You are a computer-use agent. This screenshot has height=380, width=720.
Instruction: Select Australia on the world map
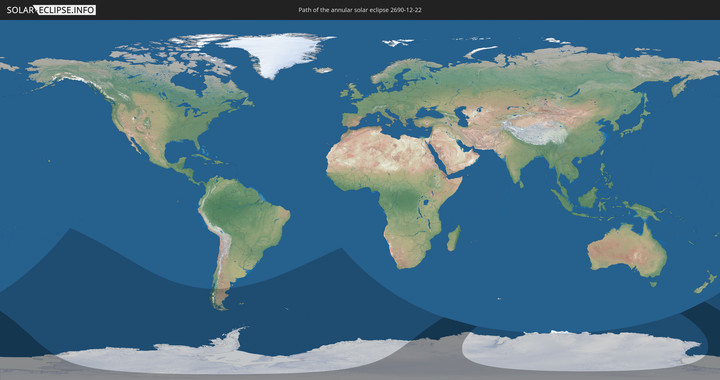tap(627, 250)
